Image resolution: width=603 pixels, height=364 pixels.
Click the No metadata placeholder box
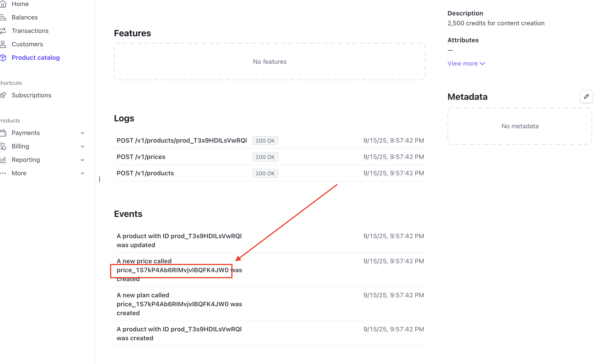(x=520, y=126)
